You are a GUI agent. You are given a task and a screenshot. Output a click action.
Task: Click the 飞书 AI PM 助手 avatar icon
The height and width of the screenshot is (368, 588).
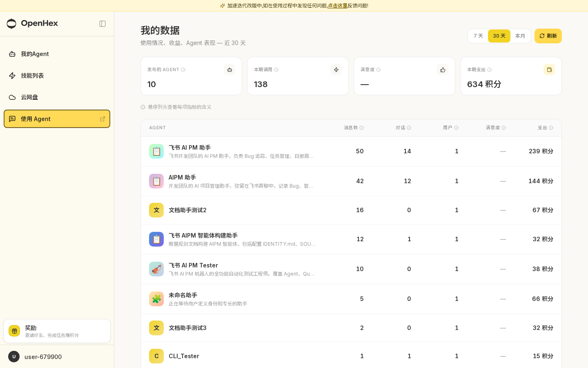point(156,151)
